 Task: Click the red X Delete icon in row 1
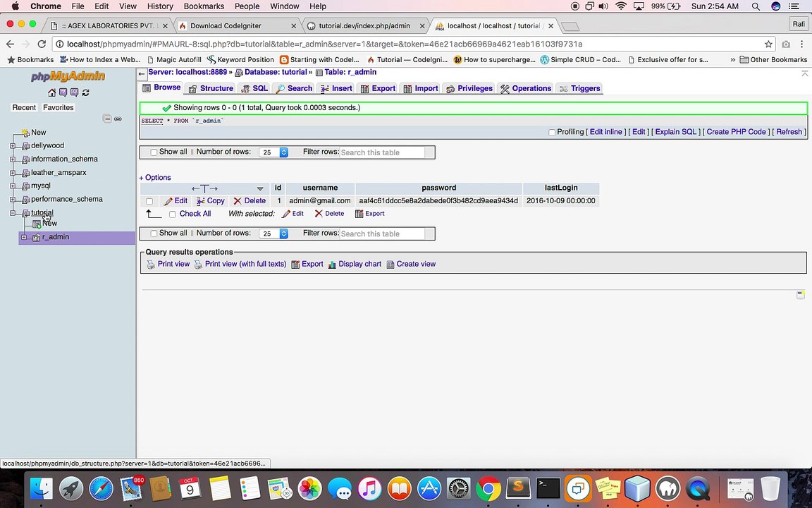click(237, 201)
